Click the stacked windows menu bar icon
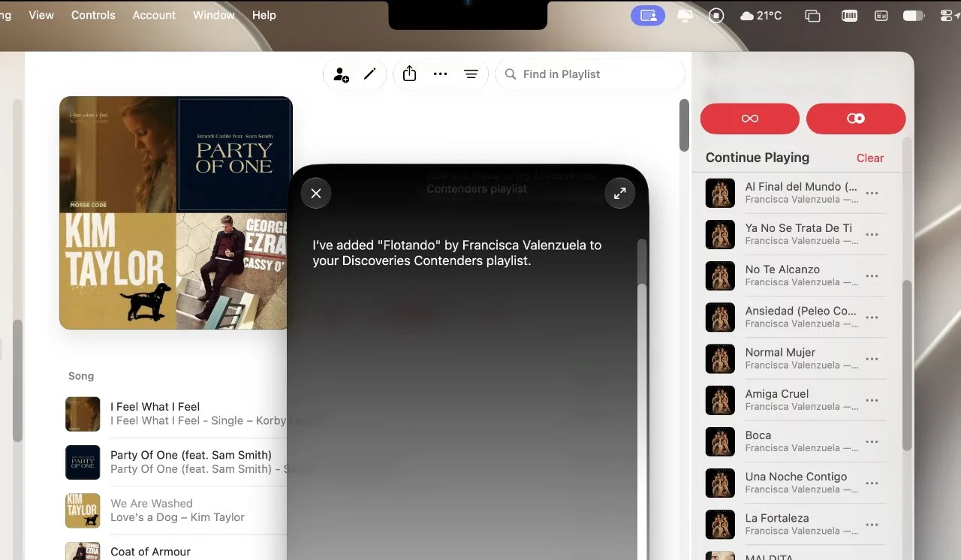Viewport: 961px width, 560px height. tap(812, 15)
